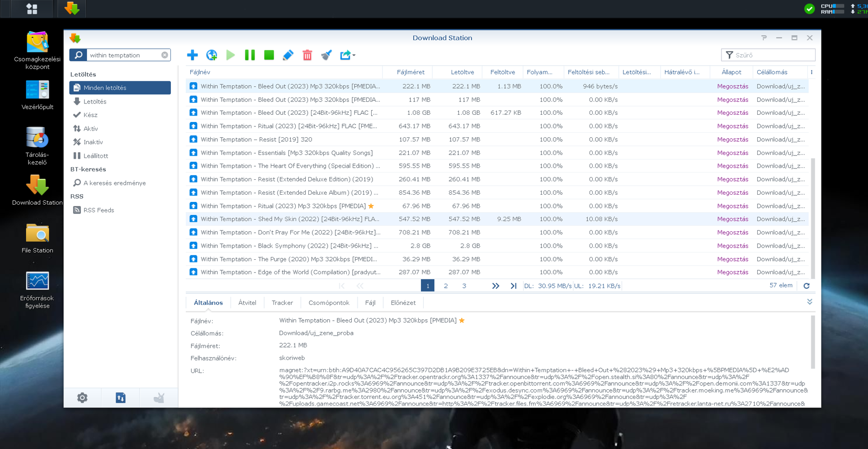Click the download list vertical scrollbar
Image resolution: width=868 pixels, height=449 pixels.
(813, 219)
